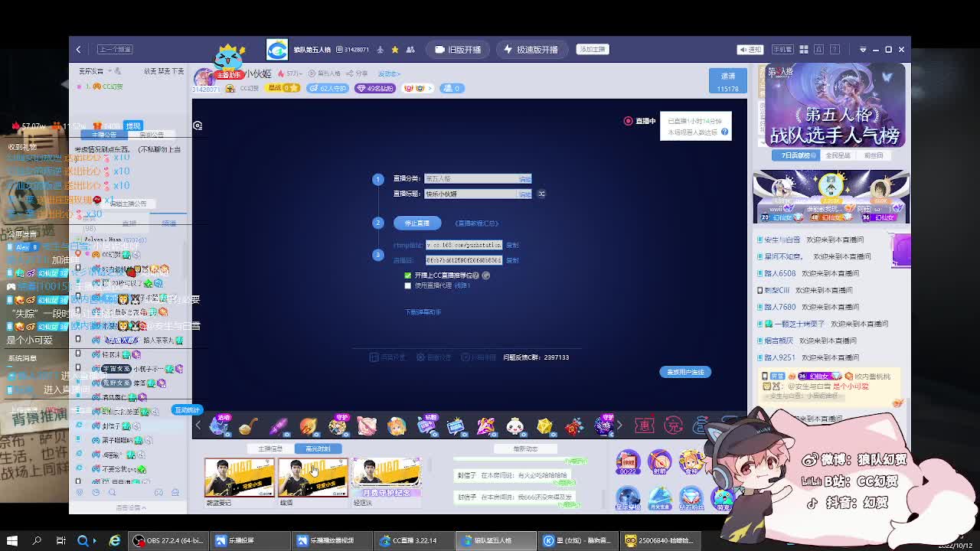Open the 通知 notification button
The image size is (980, 551).
(750, 50)
